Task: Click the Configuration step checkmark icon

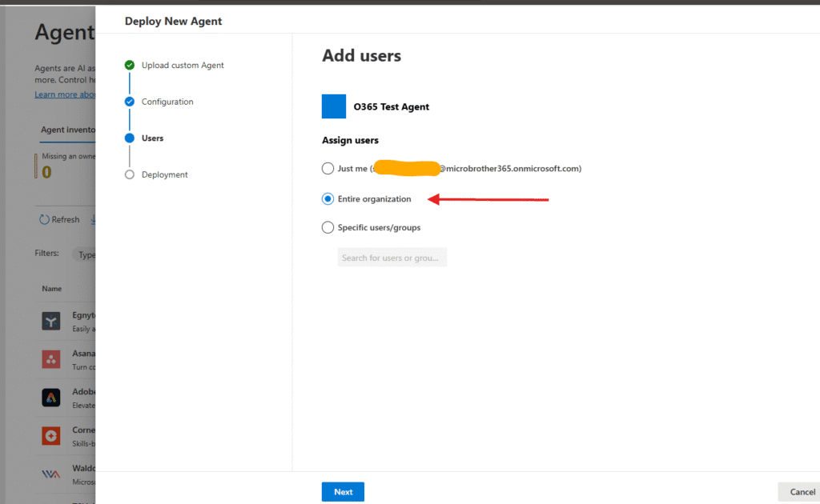Action: click(130, 102)
